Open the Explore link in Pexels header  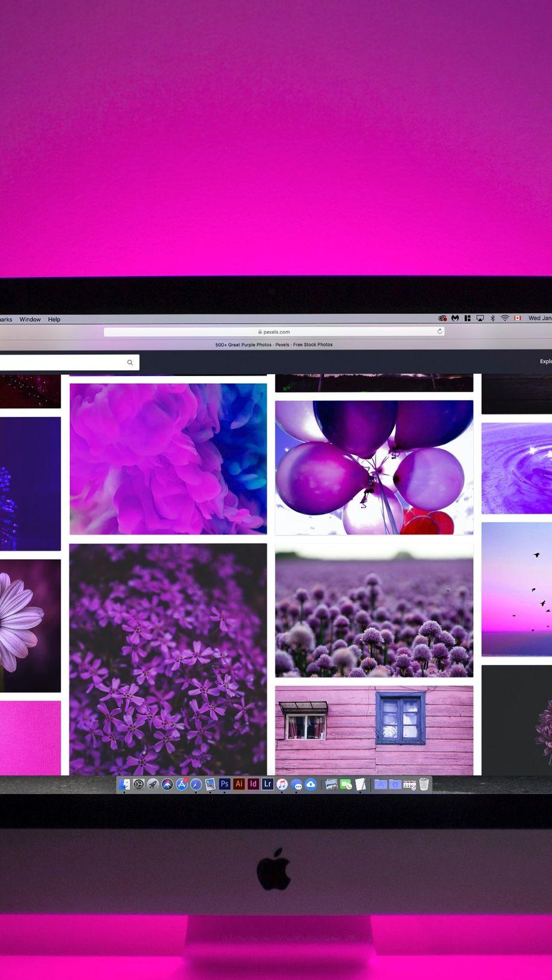(x=546, y=361)
